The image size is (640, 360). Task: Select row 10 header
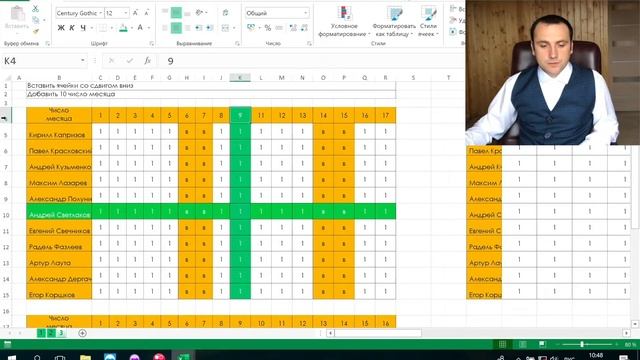point(6,215)
